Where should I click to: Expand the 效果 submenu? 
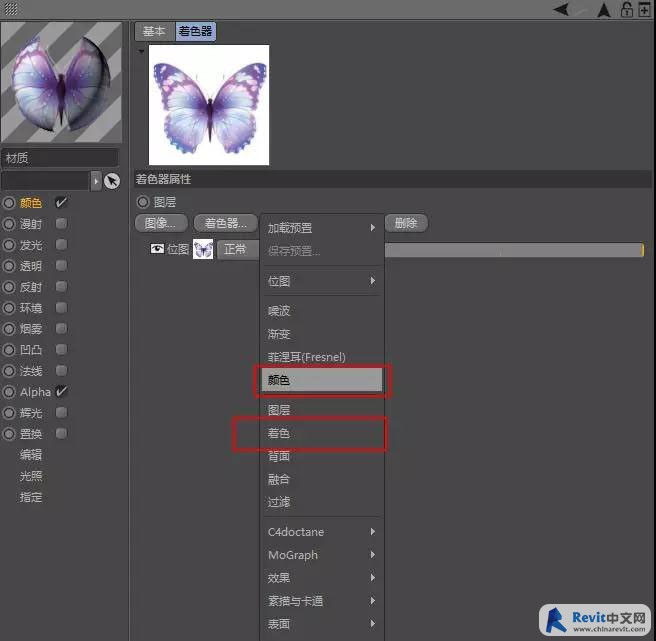pyautogui.click(x=321, y=578)
